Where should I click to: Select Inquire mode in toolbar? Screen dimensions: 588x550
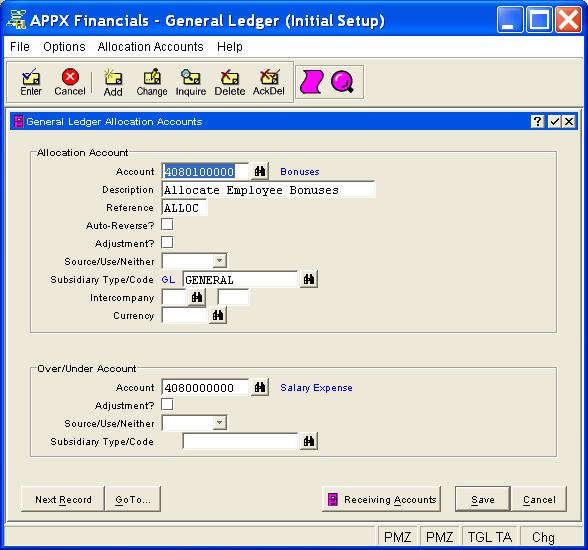tap(191, 82)
